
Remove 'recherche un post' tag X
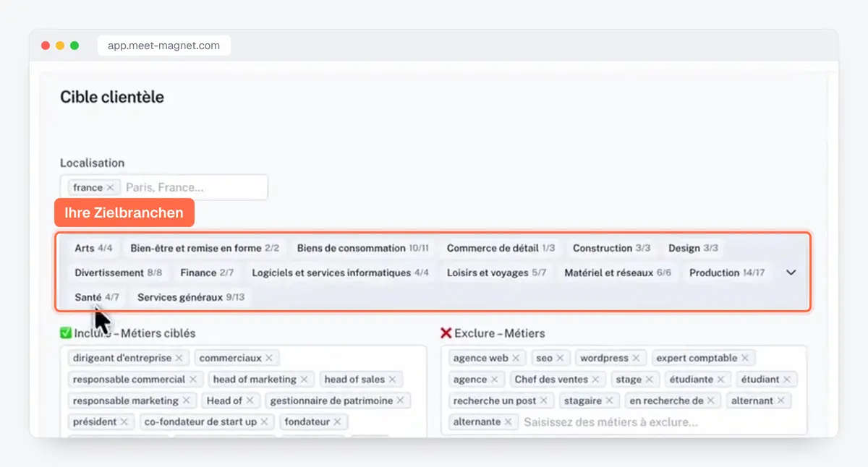click(x=544, y=400)
